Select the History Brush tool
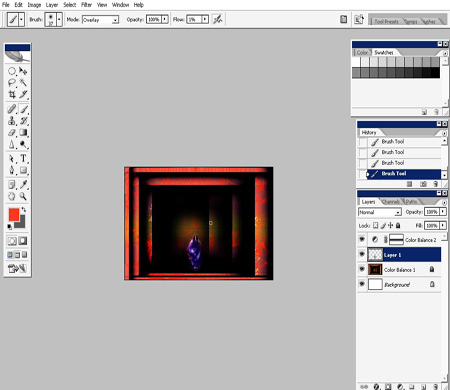450x390 pixels. [23, 121]
